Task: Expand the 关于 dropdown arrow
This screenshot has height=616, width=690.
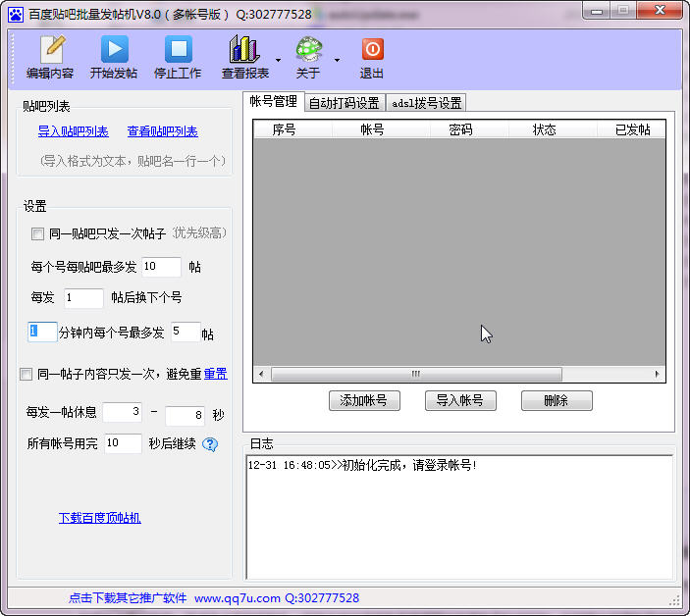Action: click(x=337, y=60)
